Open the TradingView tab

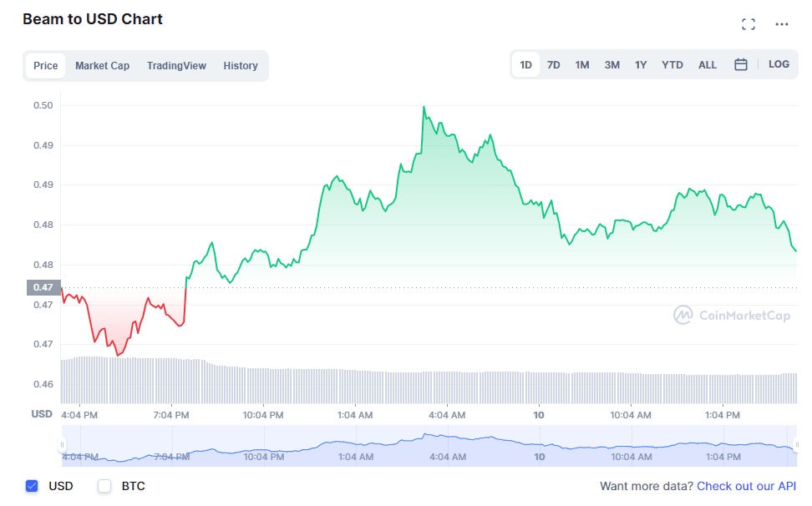(176, 66)
